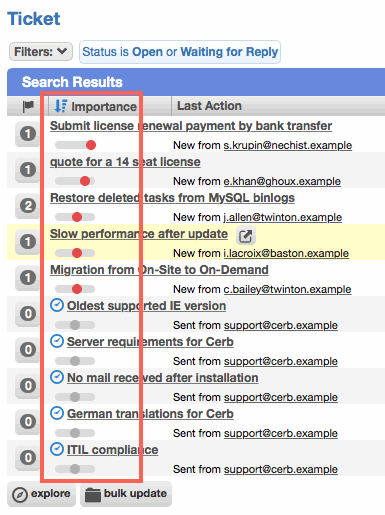
Task: Open the s.krupin@nechist.example sender link
Action: (288, 145)
